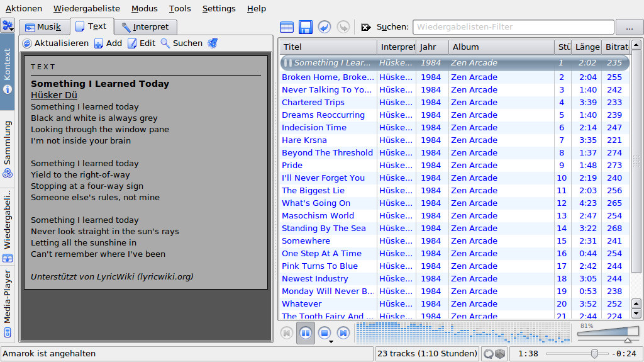Open the Media-Player sidebar tab

coord(8,303)
